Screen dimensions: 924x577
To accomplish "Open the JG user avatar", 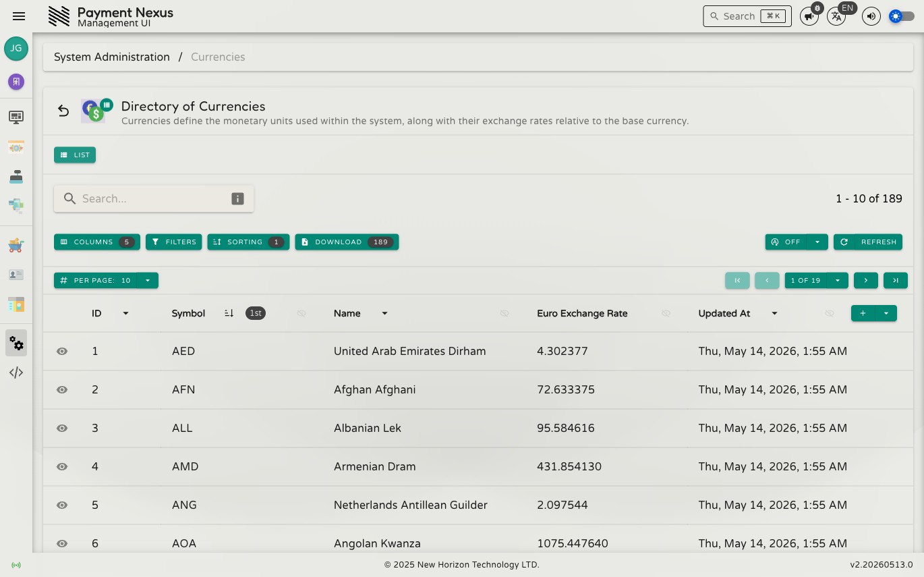I will [x=16, y=49].
